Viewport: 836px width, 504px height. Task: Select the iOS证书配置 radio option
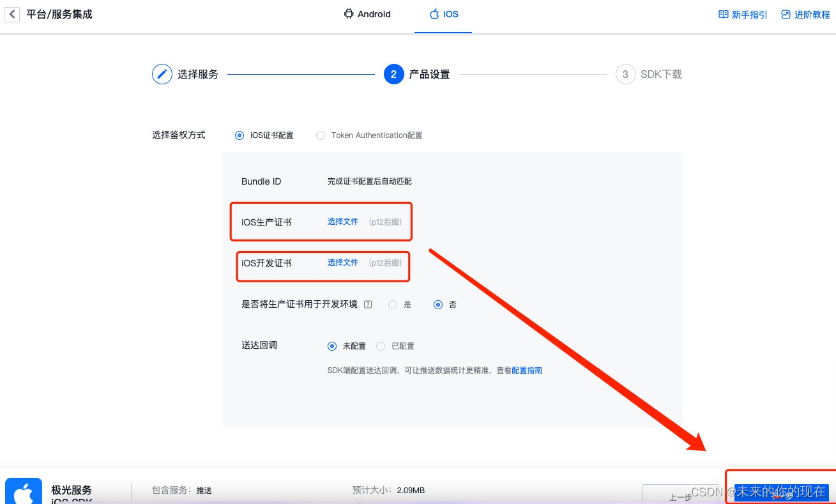click(239, 135)
